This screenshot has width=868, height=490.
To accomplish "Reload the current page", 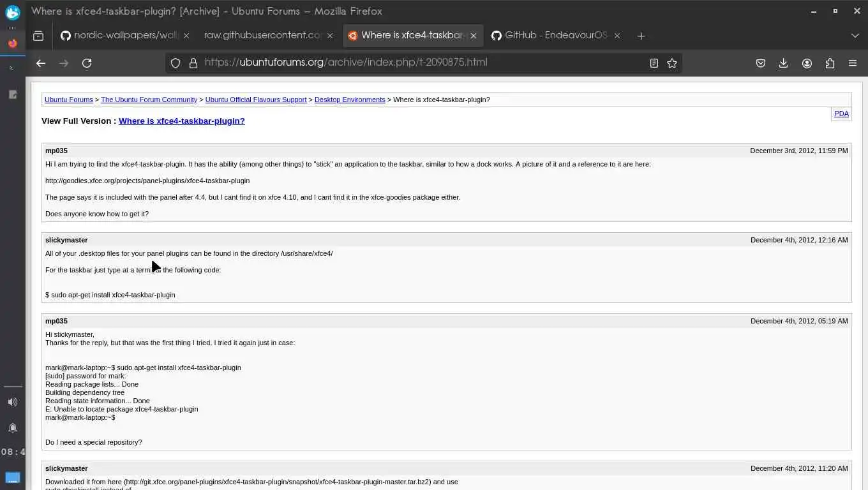I will [87, 63].
